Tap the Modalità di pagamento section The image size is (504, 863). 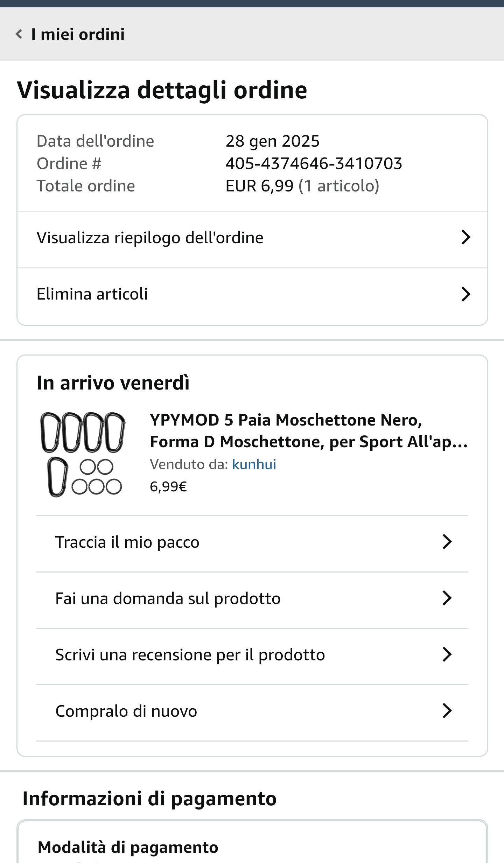click(128, 847)
